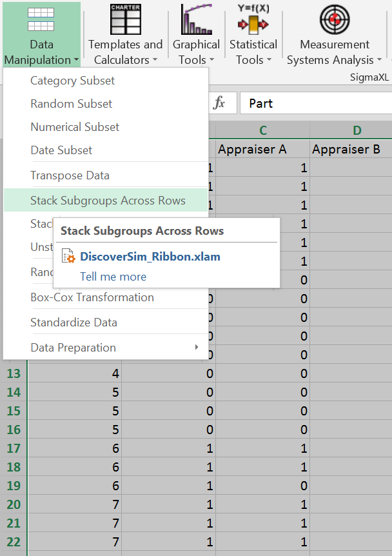392x556 pixels.
Task: Expand the Templates and Calculators dropdown arrow
Action: click(155, 61)
